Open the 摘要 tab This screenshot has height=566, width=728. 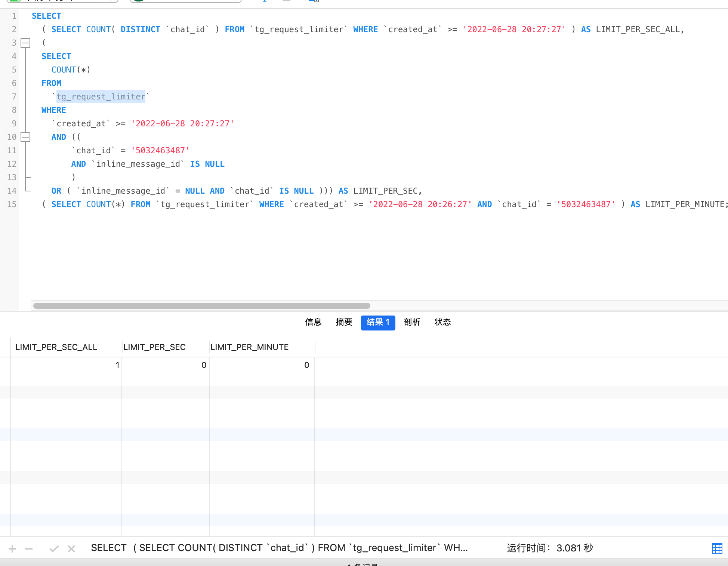click(344, 322)
